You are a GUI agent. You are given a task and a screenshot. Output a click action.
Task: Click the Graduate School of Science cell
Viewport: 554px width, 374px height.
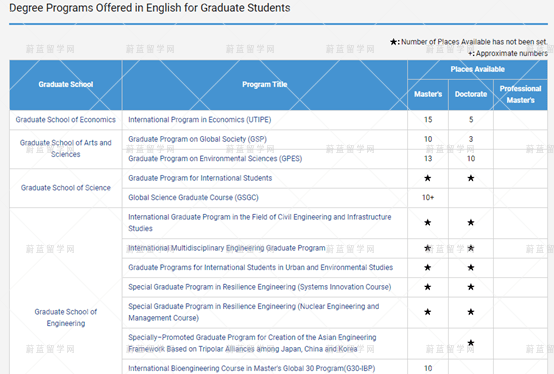[x=66, y=188]
